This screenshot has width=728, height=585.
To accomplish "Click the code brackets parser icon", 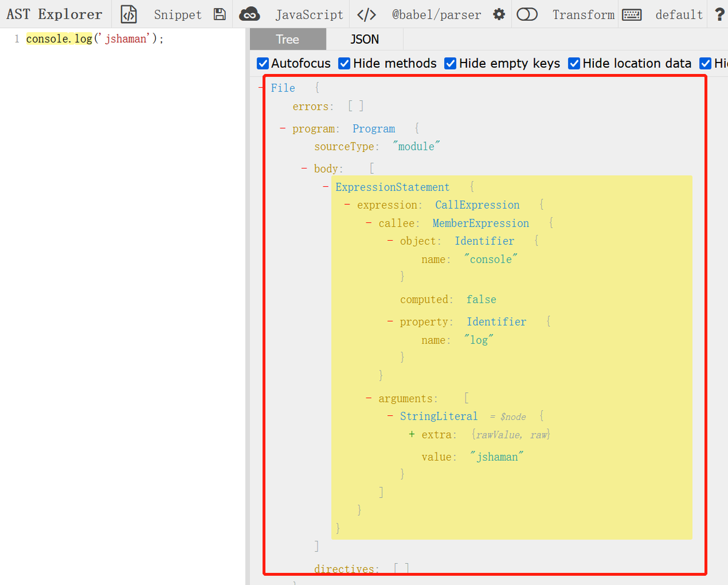I will coord(366,15).
